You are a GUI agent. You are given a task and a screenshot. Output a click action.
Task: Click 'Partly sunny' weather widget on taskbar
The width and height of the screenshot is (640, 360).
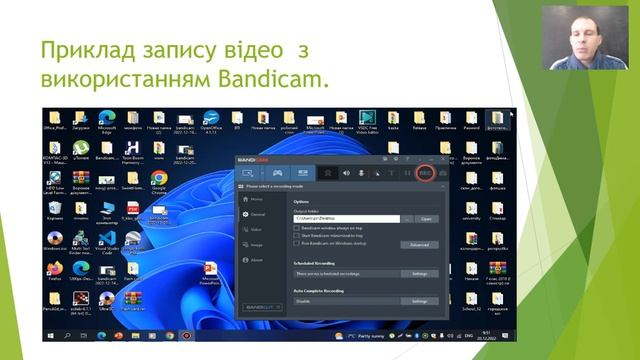pyautogui.click(x=360, y=336)
